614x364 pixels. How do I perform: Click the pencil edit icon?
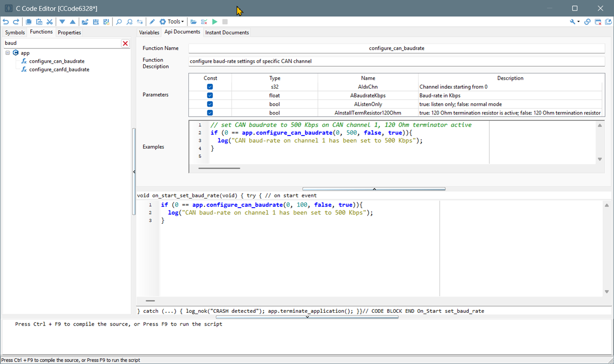[152, 22]
